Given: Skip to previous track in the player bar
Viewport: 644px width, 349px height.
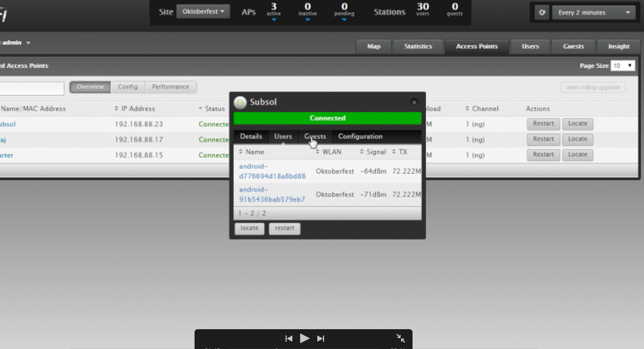Looking at the screenshot, I should point(289,339).
